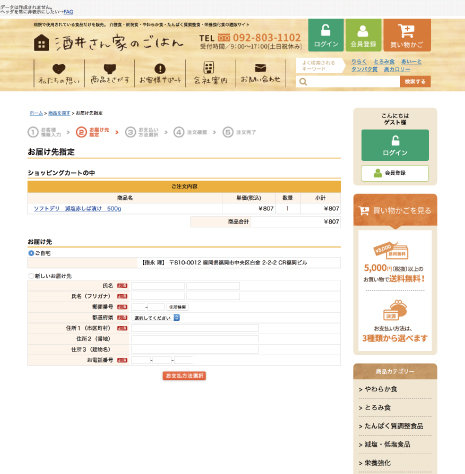Click the keyword search input field
Image resolution: width=465 pixels, height=474 pixels.
point(354,82)
